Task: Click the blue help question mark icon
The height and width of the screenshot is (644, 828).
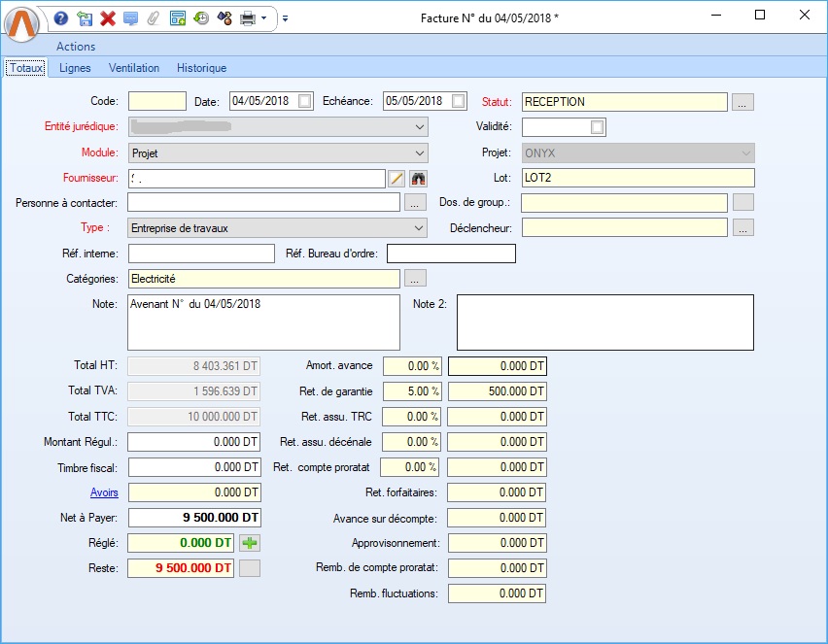Action: coord(61,17)
